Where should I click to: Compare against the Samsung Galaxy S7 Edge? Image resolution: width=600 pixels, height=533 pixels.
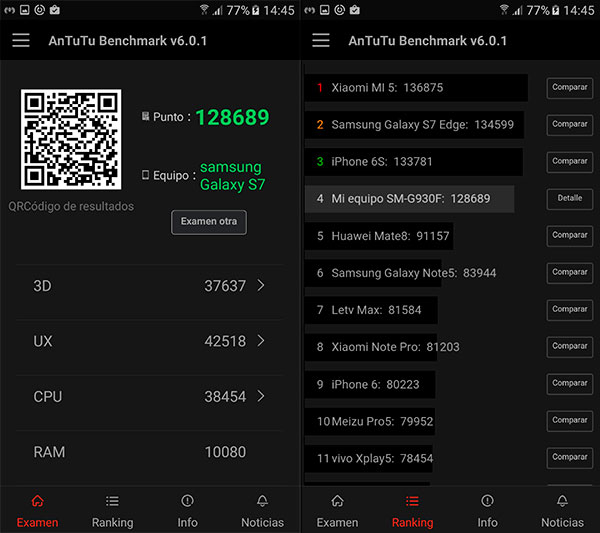[569, 125]
